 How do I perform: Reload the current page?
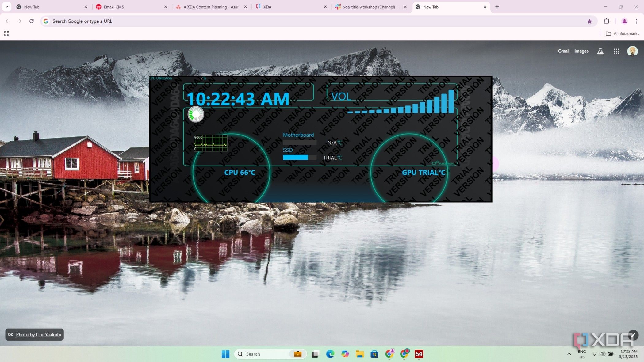pos(31,21)
